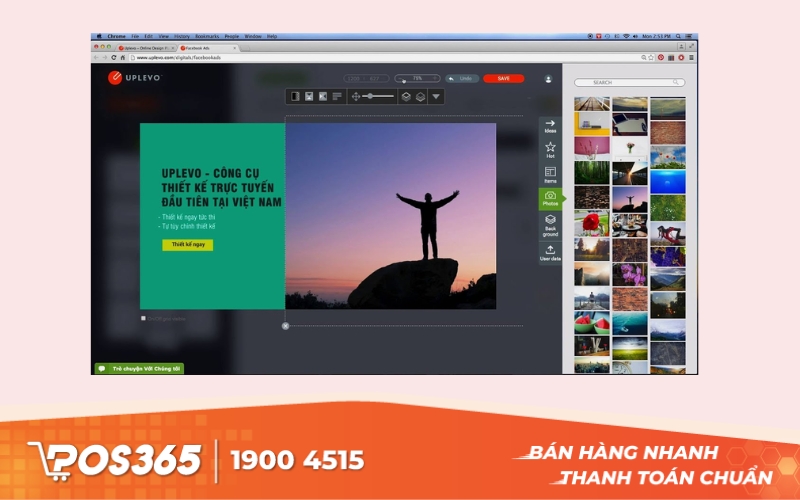Open the View menu
Image resolution: width=800 pixels, height=500 pixels.
[163, 36]
